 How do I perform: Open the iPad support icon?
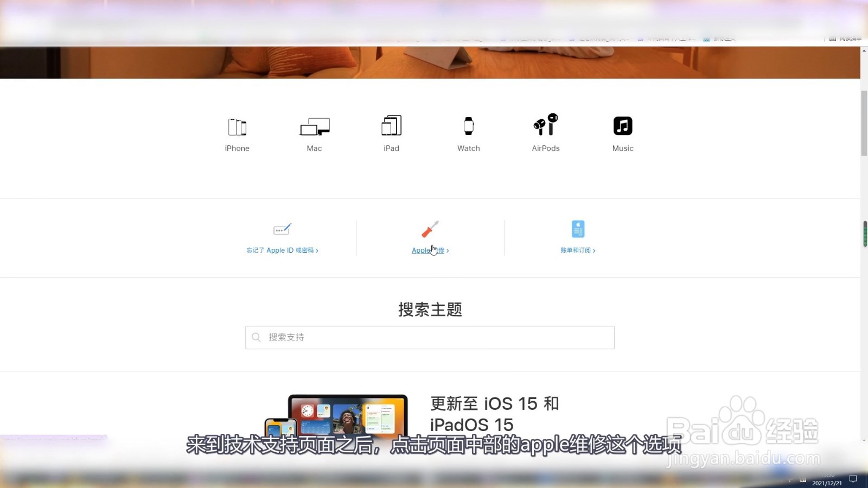[391, 126]
